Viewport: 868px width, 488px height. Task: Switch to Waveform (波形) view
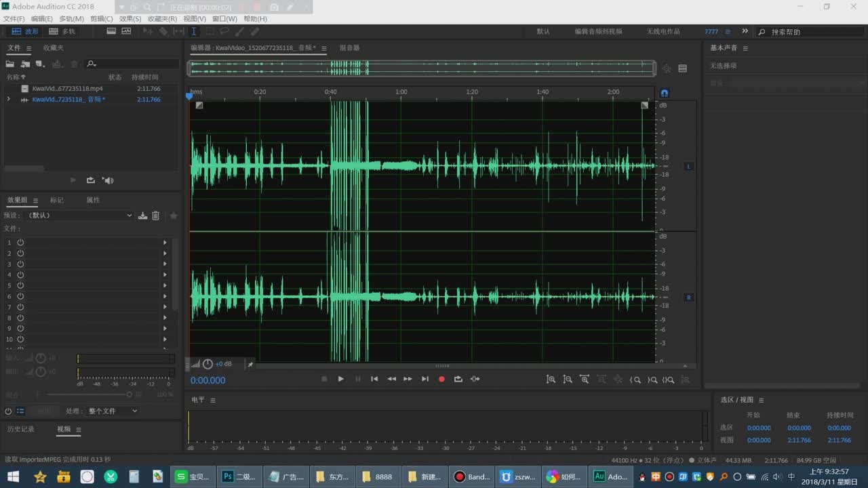(24, 31)
